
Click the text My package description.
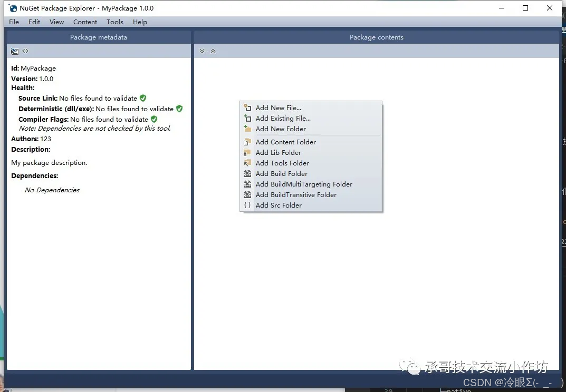49,163
